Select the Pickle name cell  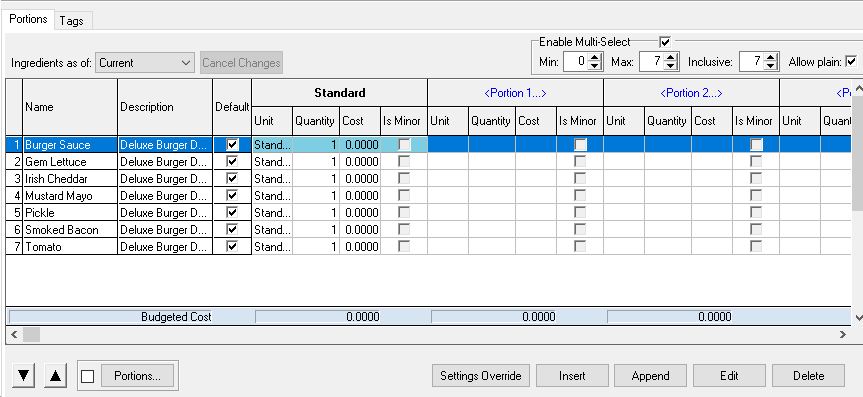pos(70,213)
